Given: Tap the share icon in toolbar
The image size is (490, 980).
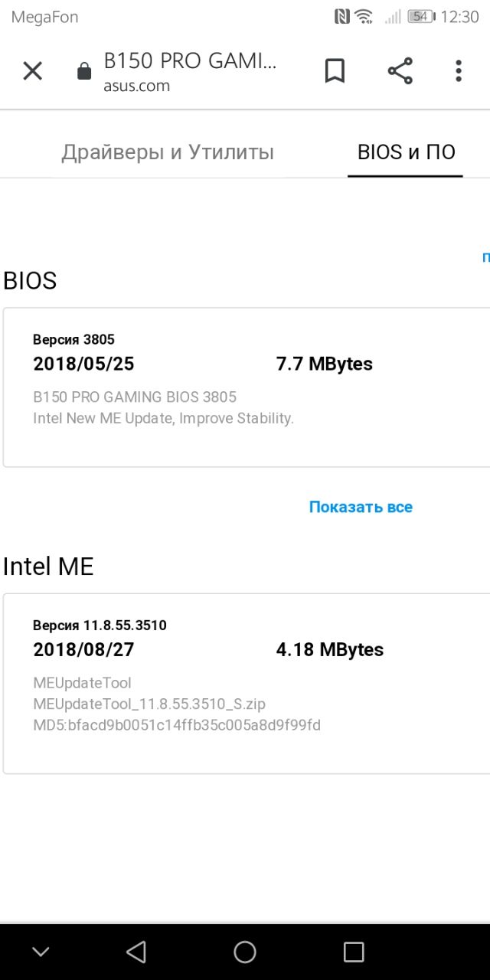Looking at the screenshot, I should (400, 71).
